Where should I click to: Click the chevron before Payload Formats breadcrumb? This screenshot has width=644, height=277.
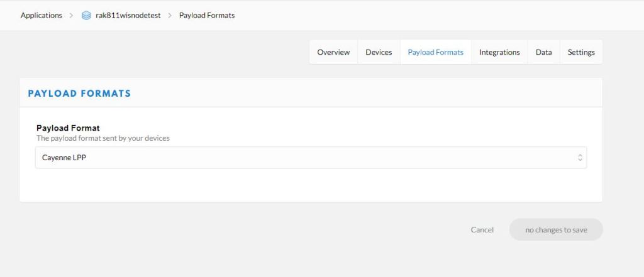[x=170, y=15]
